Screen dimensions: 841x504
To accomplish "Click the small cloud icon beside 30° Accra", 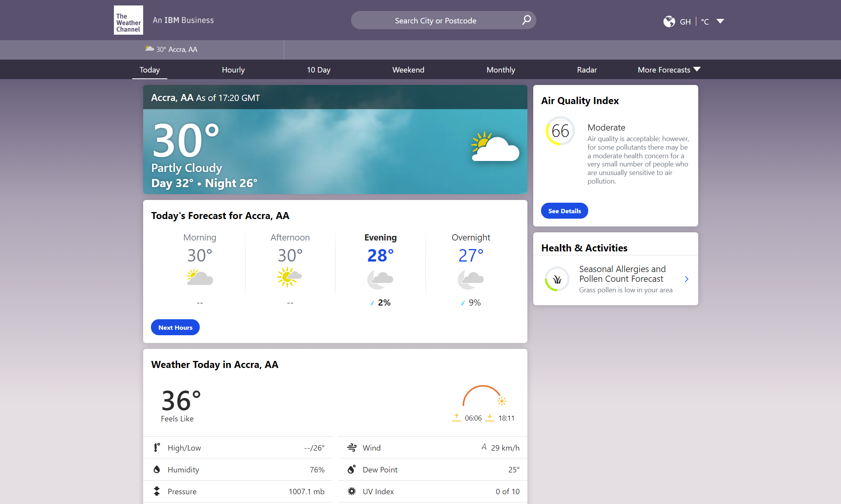I will 149,49.
